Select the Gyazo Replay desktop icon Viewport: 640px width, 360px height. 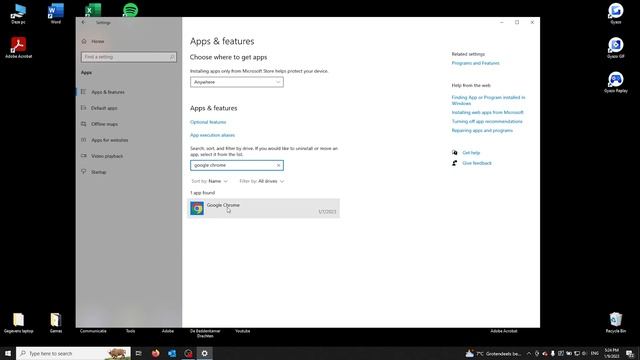(x=616, y=82)
